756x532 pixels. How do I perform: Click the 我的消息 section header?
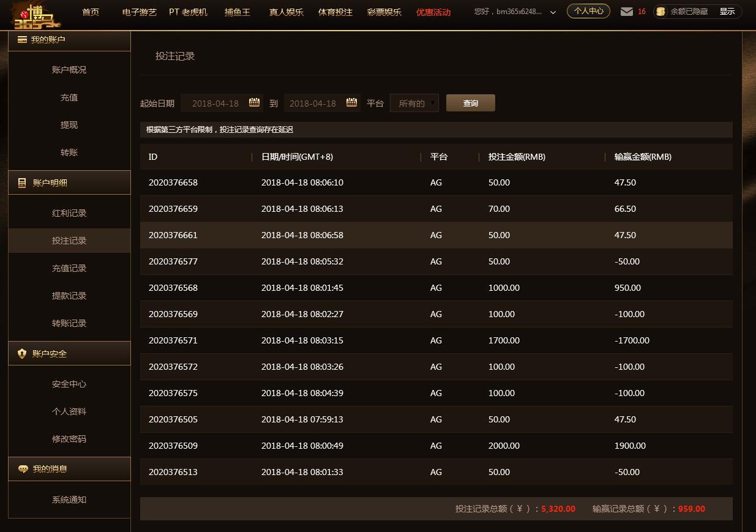(x=69, y=469)
